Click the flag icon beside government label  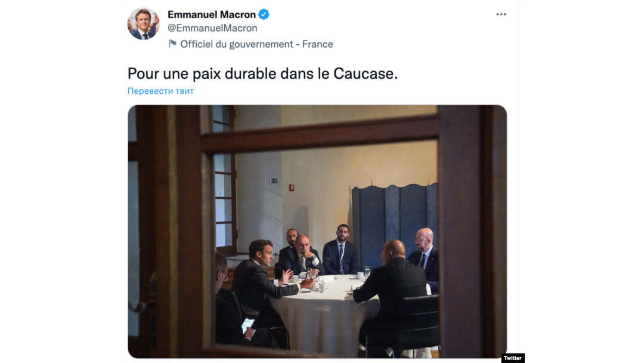coord(172,44)
